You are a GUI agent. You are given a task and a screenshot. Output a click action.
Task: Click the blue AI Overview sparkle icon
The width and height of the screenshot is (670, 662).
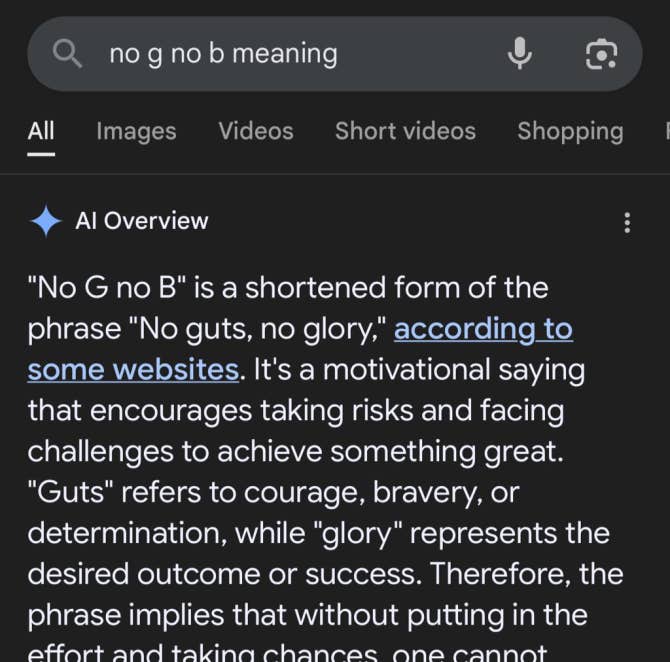46,221
